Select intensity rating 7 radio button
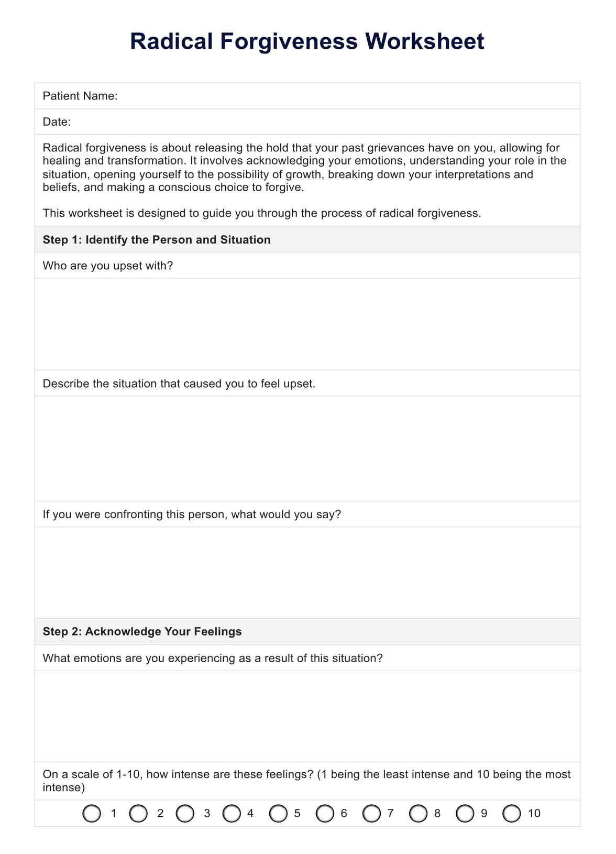 pos(371,813)
